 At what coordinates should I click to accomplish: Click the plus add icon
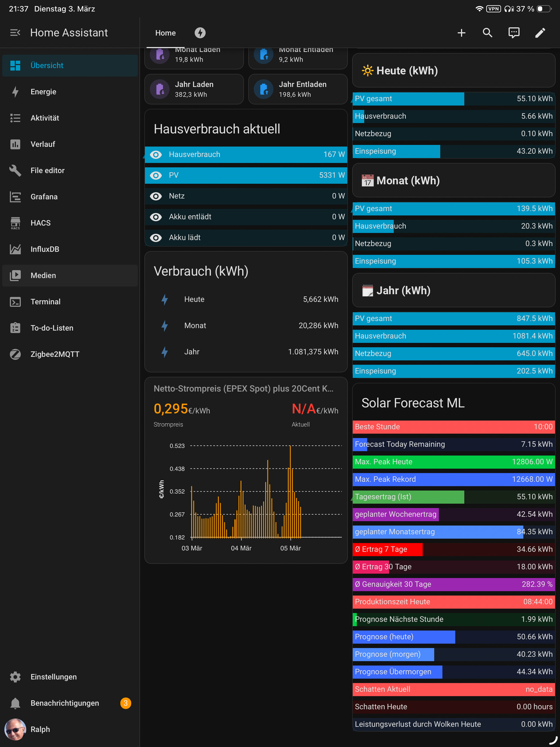[x=461, y=33]
